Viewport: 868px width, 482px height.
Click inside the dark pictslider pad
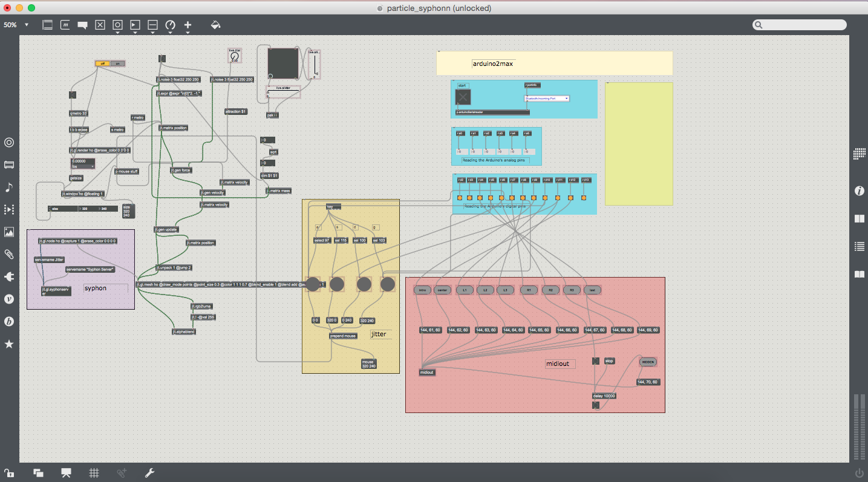pyautogui.click(x=283, y=64)
